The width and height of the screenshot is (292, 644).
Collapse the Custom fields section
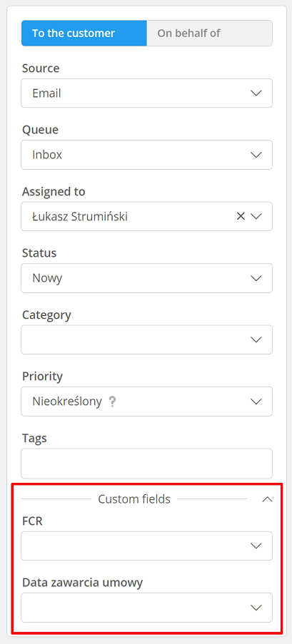[x=267, y=499]
